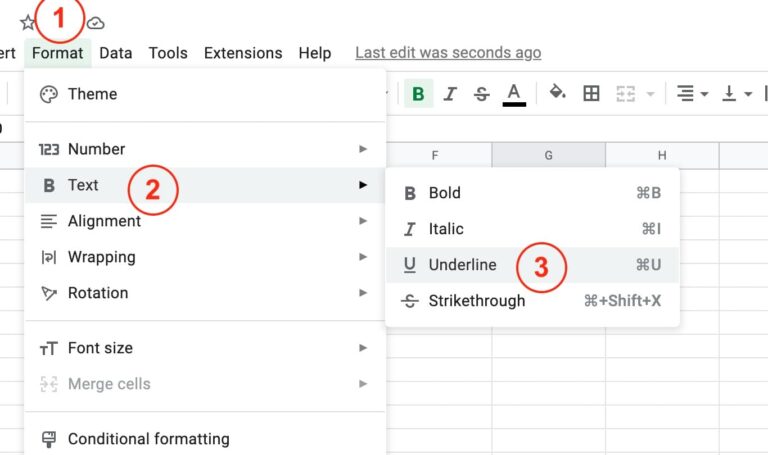Expand the Rotation submenu arrow

tap(362, 292)
